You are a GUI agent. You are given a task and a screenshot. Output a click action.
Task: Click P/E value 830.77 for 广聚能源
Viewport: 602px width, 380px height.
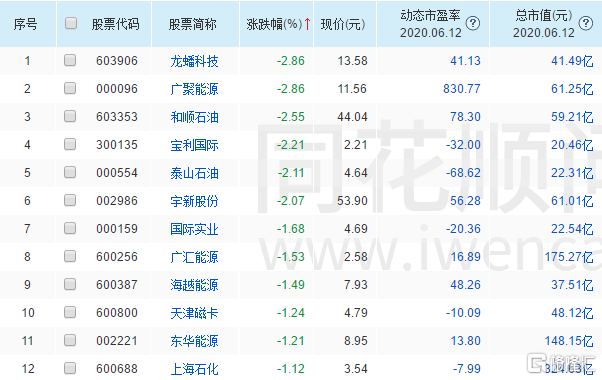coord(462,89)
